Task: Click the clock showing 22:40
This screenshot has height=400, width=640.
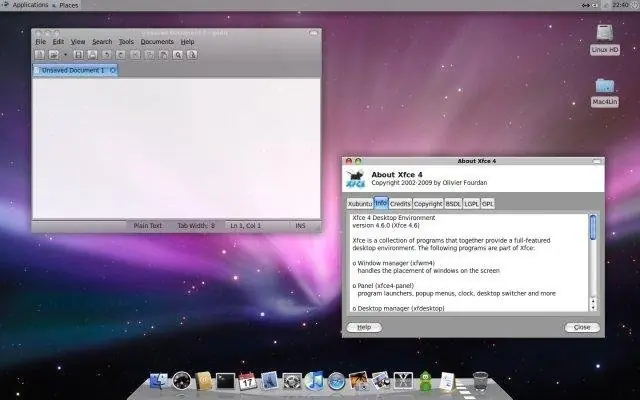Action: 620,5
